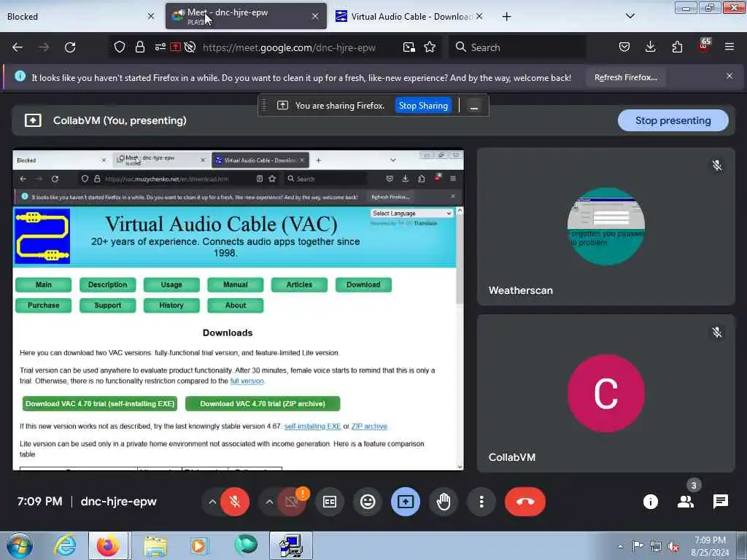
Task: Turn on captions in Meet
Action: click(x=330, y=502)
